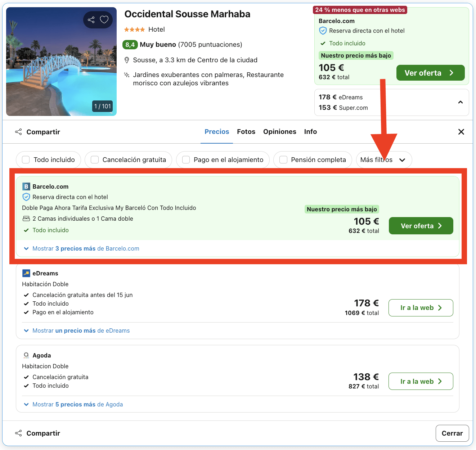This screenshot has width=476, height=450.
Task: Open the Más filtros dropdown
Action: pyautogui.click(x=384, y=160)
